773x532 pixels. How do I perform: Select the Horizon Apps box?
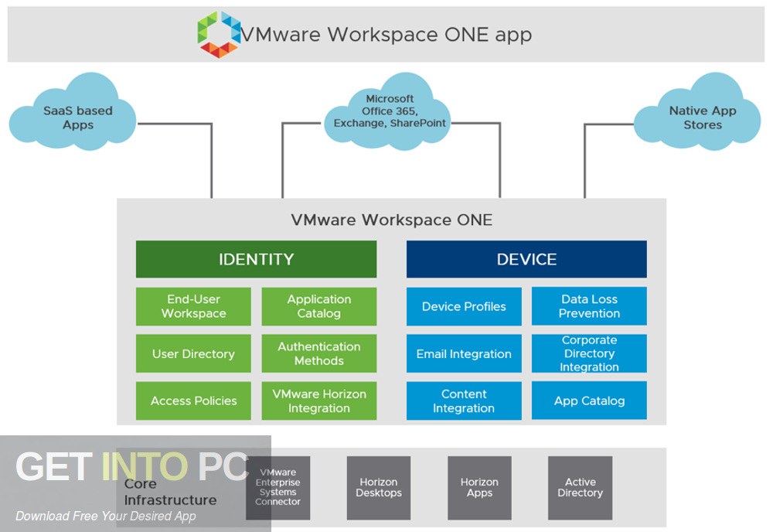[479, 488]
